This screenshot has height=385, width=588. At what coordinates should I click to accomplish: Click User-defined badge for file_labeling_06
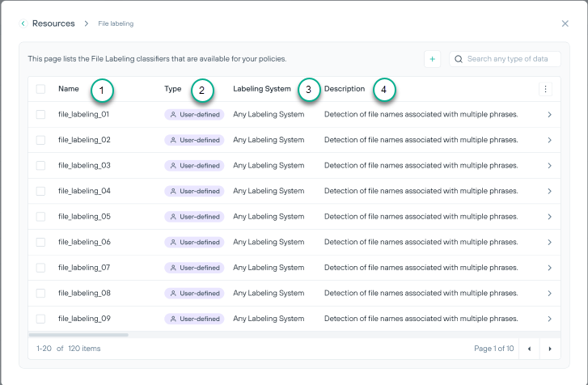click(x=193, y=242)
